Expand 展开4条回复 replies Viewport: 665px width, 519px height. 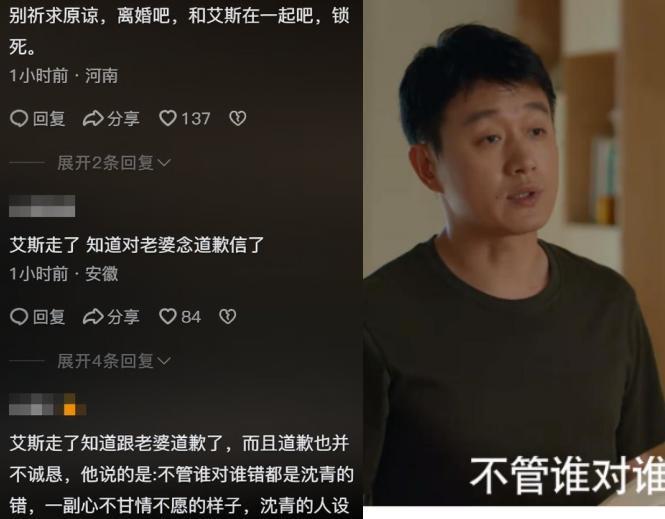(x=114, y=361)
